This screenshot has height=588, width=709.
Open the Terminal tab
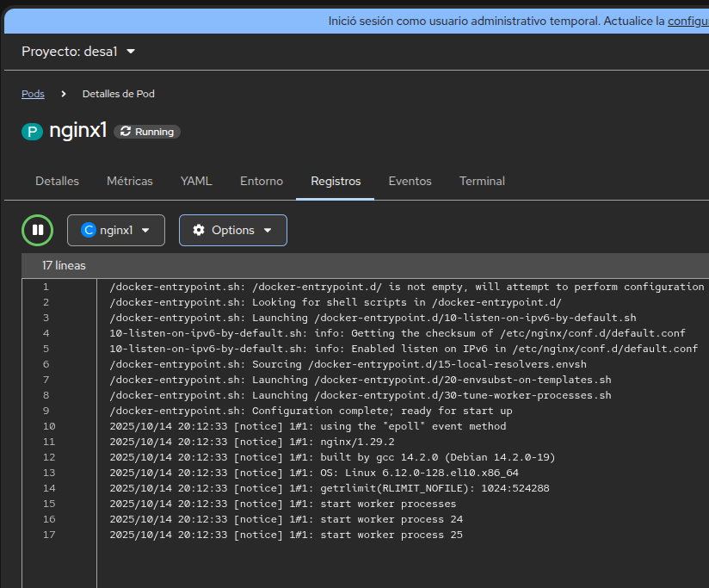[482, 181]
